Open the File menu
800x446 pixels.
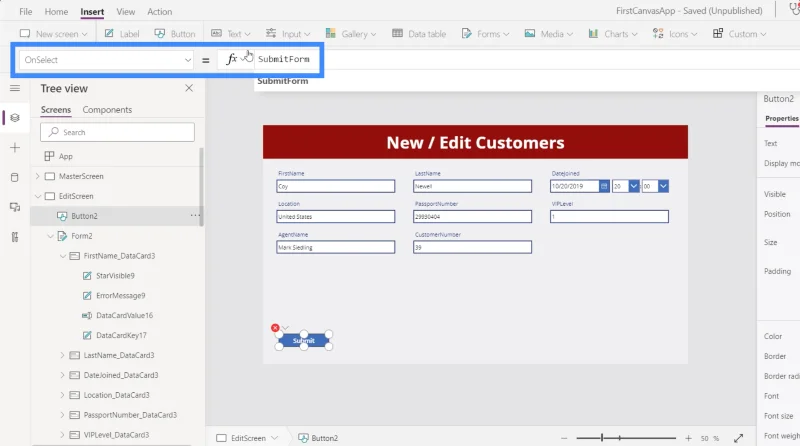pyautogui.click(x=26, y=11)
